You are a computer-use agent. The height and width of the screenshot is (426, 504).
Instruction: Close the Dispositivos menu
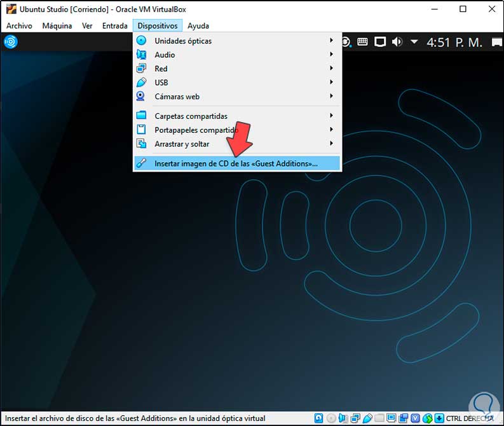[158, 25]
